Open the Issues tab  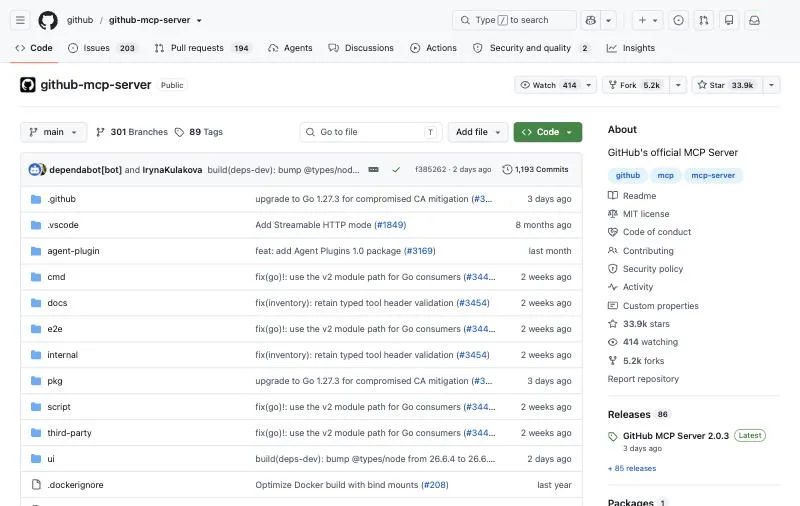(103, 48)
